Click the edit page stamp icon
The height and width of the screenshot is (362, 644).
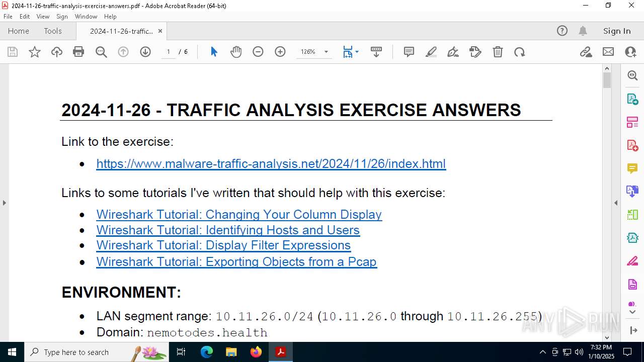pos(475,52)
